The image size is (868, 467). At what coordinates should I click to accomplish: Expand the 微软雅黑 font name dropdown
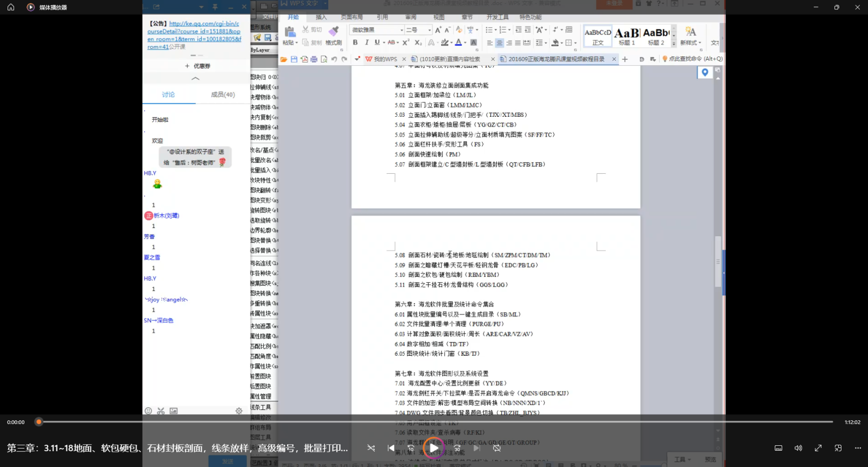(401, 30)
